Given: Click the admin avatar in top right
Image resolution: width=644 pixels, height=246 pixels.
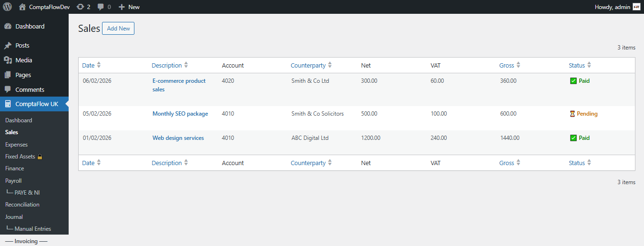Looking at the screenshot, I should (636, 7).
